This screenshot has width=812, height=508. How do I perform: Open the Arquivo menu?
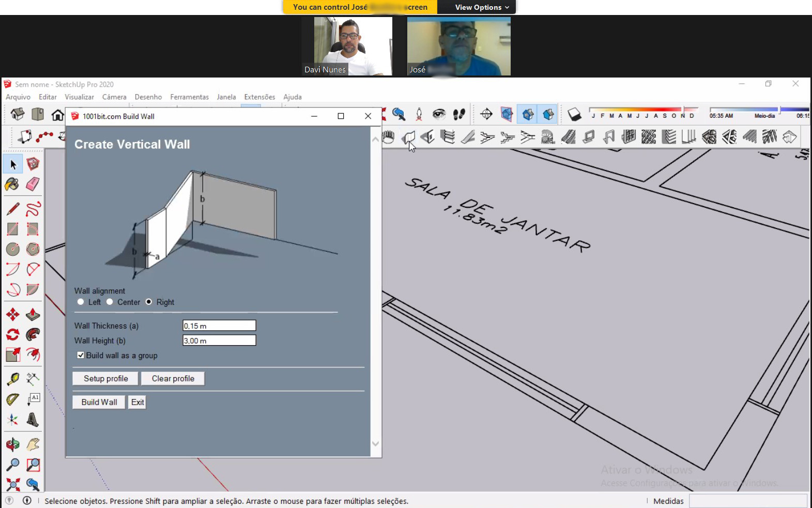tap(18, 97)
